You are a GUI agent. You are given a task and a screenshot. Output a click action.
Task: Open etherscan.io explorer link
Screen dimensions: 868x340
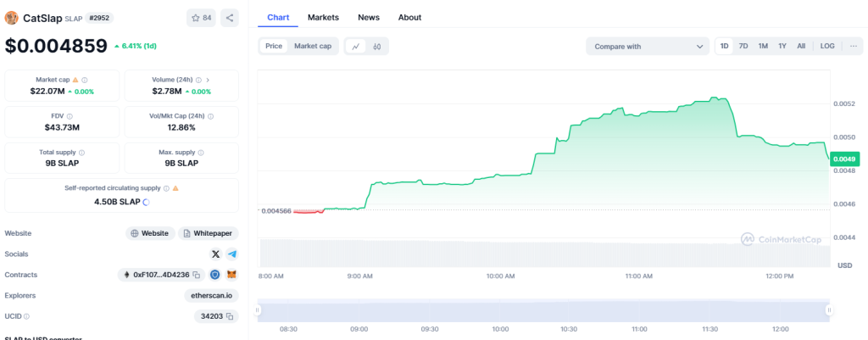pos(211,296)
